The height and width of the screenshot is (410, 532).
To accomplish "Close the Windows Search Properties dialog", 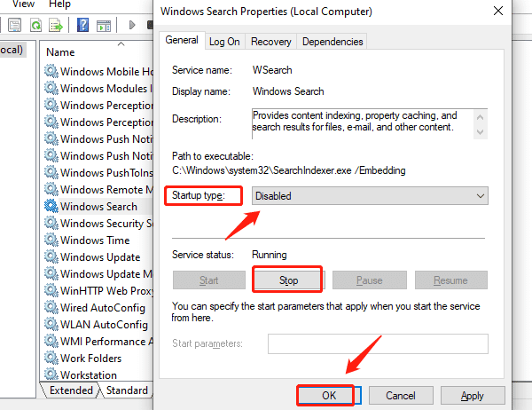I will (x=498, y=11).
